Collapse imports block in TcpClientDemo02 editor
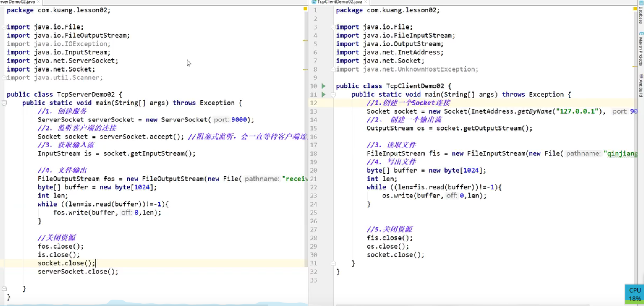 coord(333,27)
